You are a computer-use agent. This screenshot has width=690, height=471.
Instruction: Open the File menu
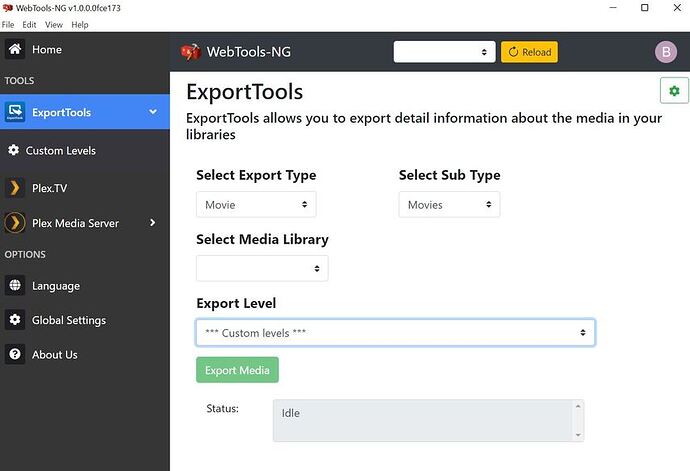pos(9,24)
